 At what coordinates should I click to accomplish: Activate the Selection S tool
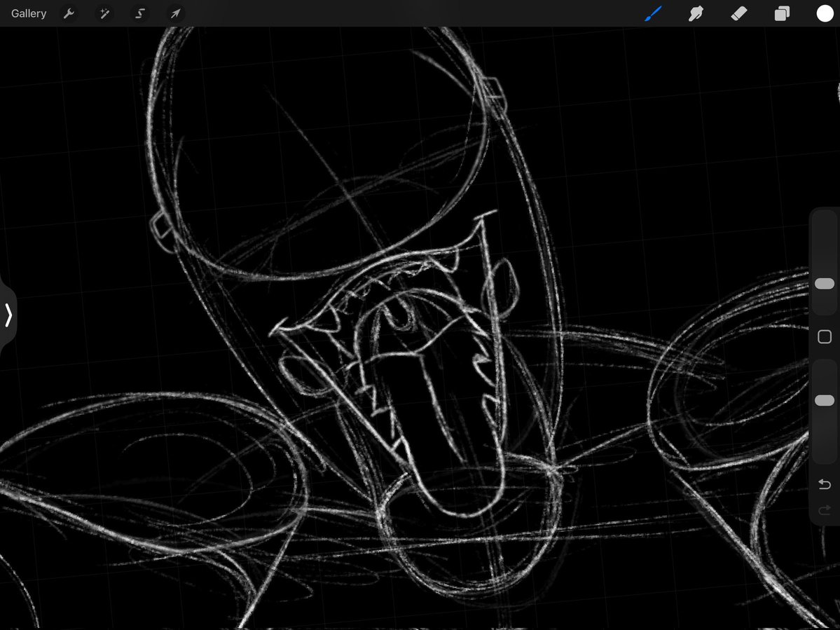coord(140,13)
